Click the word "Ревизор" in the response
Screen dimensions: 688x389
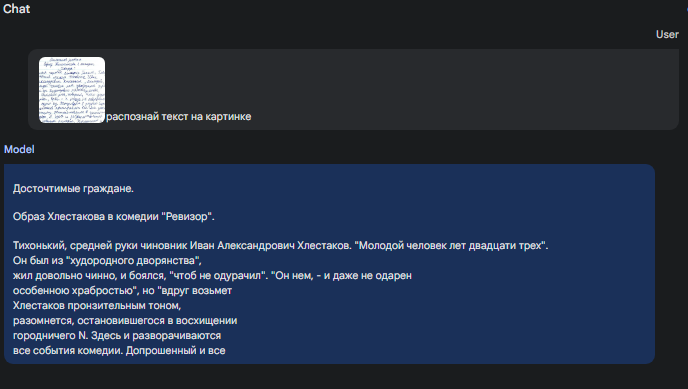187,217
